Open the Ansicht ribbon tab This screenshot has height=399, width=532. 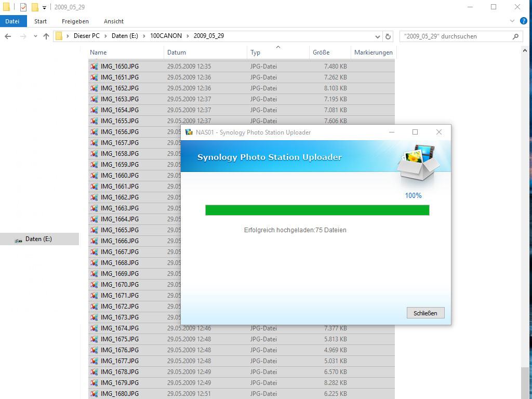(114, 21)
